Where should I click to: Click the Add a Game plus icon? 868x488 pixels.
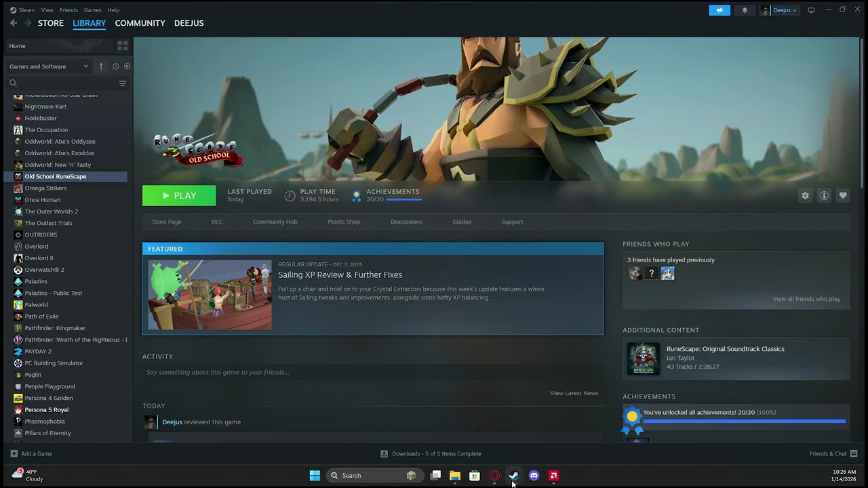[x=14, y=453]
